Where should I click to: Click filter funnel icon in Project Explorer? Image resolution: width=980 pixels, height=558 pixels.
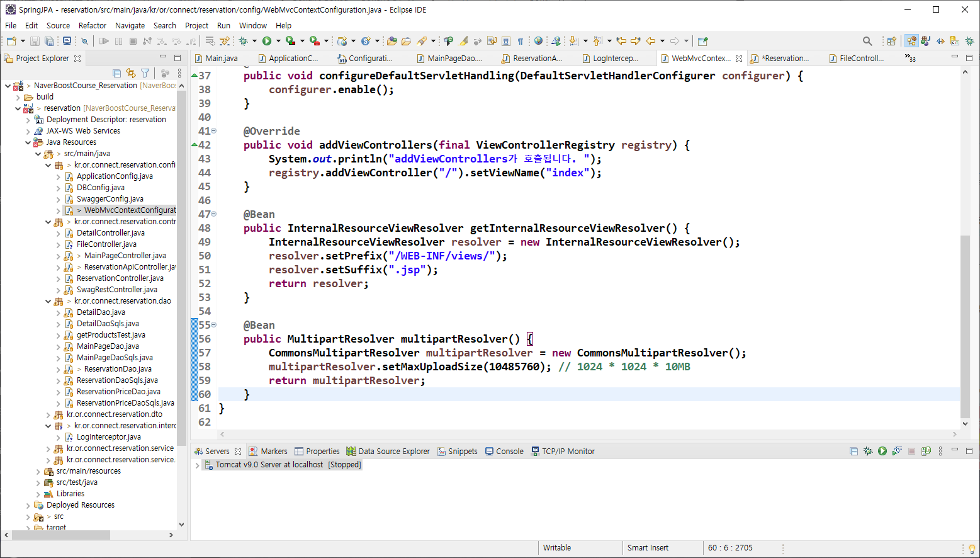coord(145,73)
